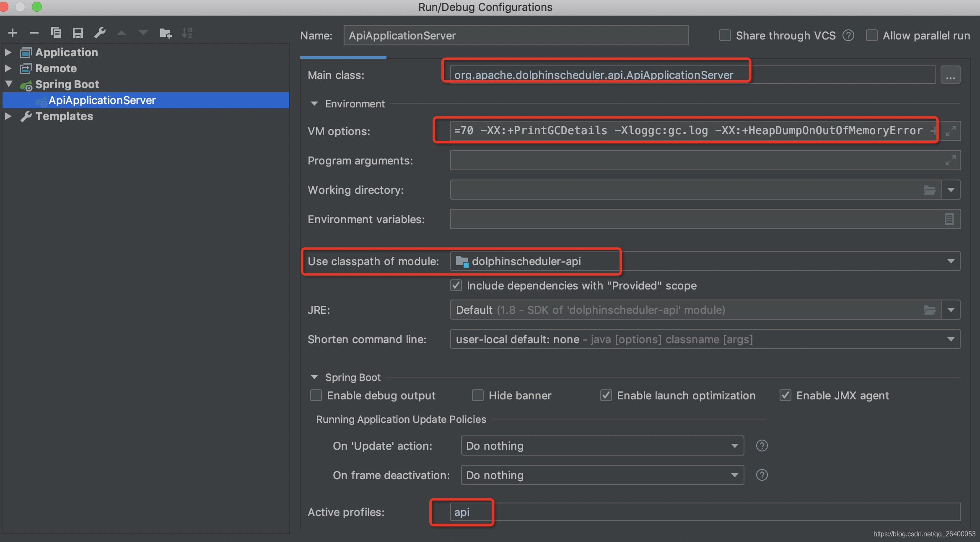Click the Save Configuration floppy icon
Image resolution: width=980 pixels, height=542 pixels.
point(78,33)
